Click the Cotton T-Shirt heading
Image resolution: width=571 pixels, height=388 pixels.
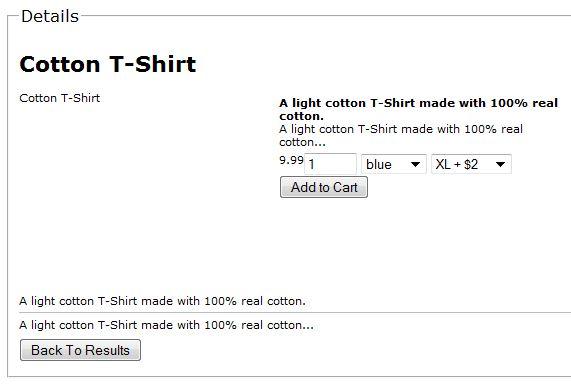tap(108, 64)
